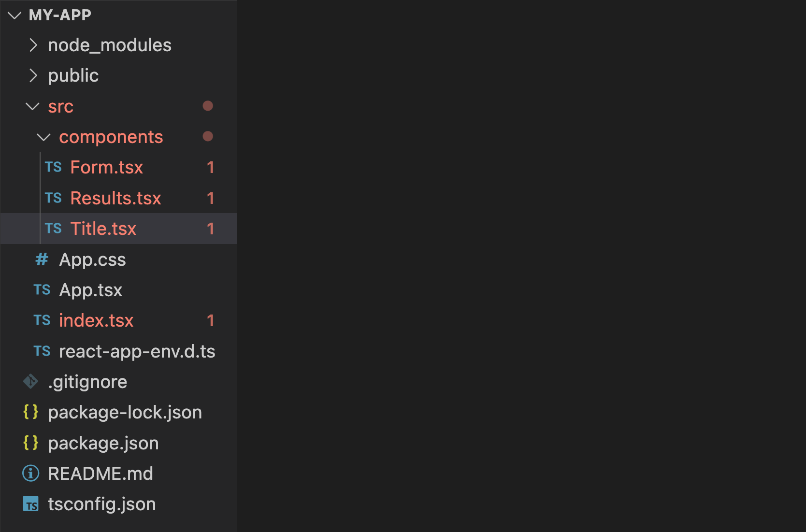Click the TS icon beside Results.tsx
This screenshot has width=806, height=532.
pyautogui.click(x=53, y=198)
